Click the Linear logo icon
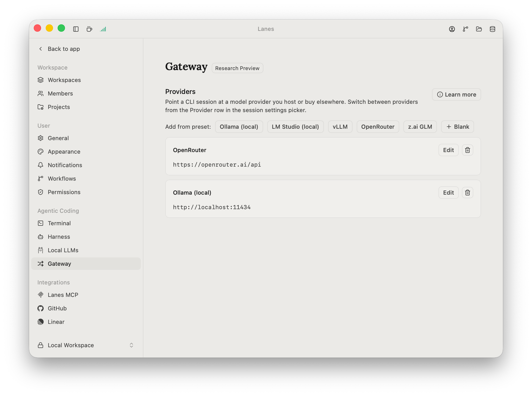 (41, 322)
